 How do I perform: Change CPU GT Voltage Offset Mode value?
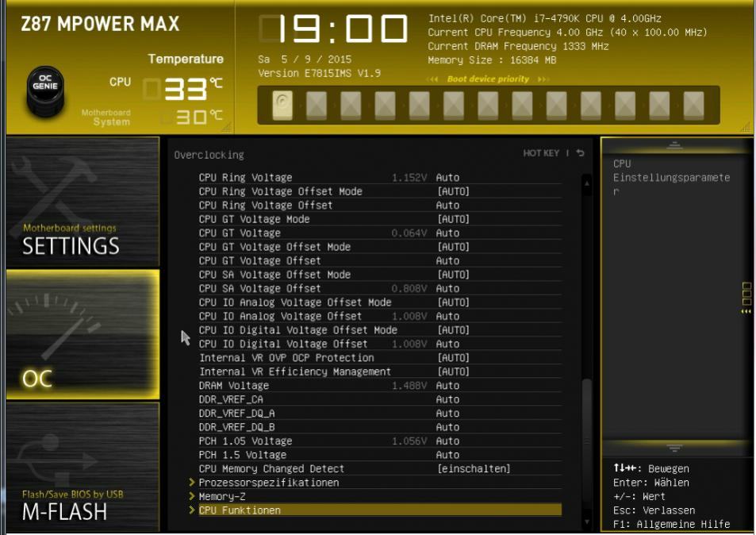453,247
